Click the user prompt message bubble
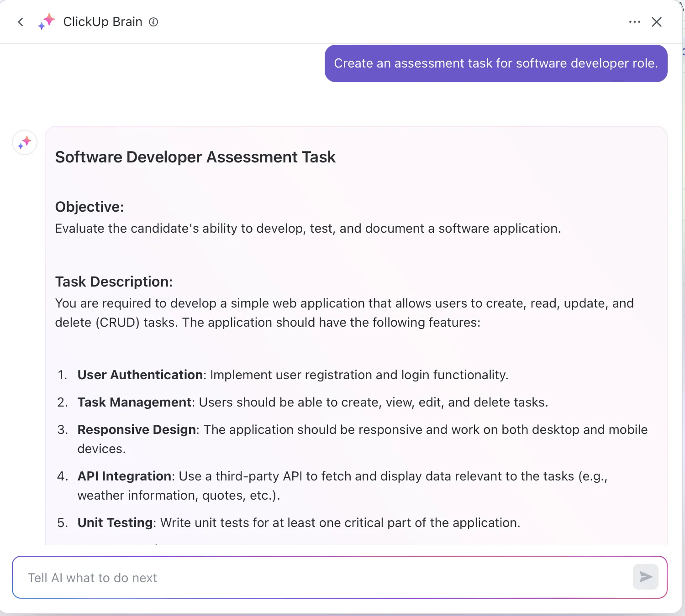Screen dimensions: 685x616 coord(496,63)
